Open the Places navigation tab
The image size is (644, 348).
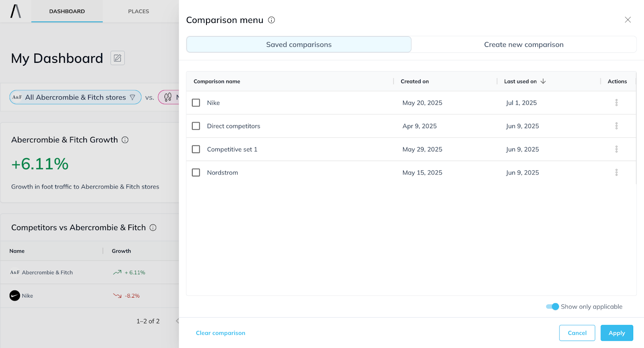[x=138, y=11]
